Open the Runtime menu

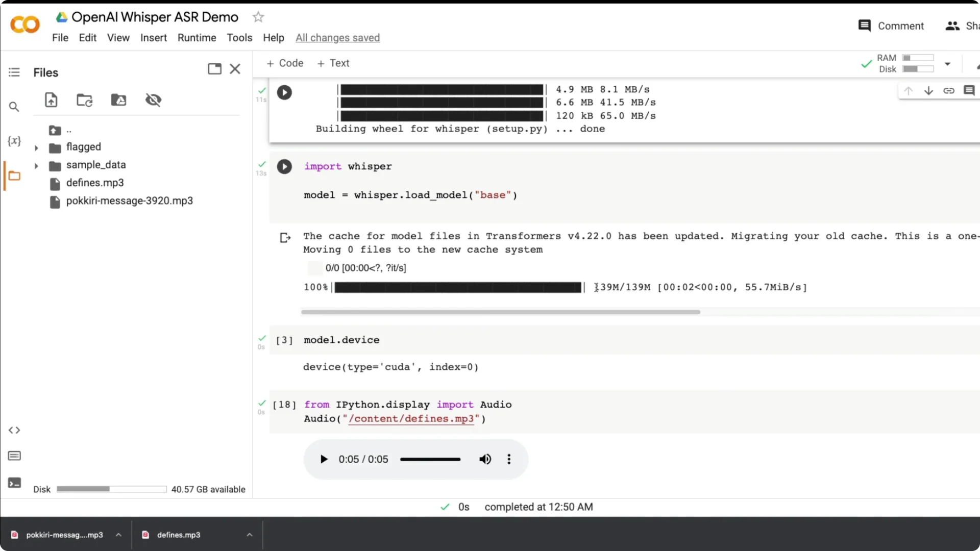point(197,37)
